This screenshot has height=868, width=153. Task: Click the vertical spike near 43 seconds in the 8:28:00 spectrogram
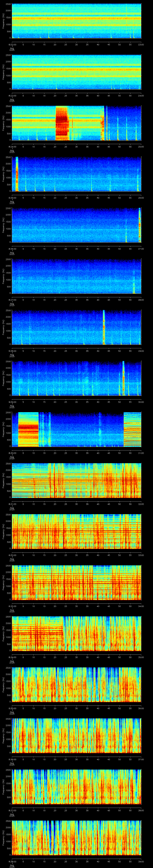(104, 327)
